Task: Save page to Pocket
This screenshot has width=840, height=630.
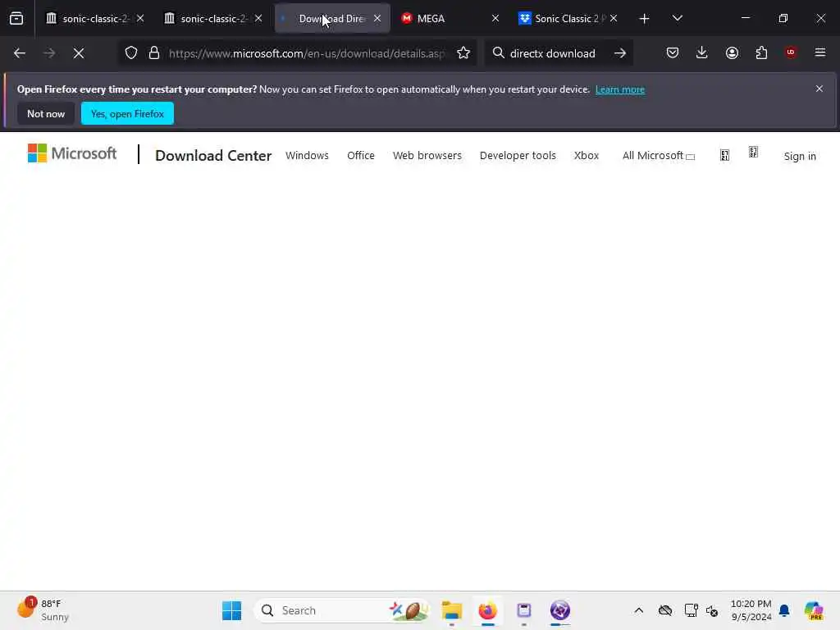Action: [673, 52]
